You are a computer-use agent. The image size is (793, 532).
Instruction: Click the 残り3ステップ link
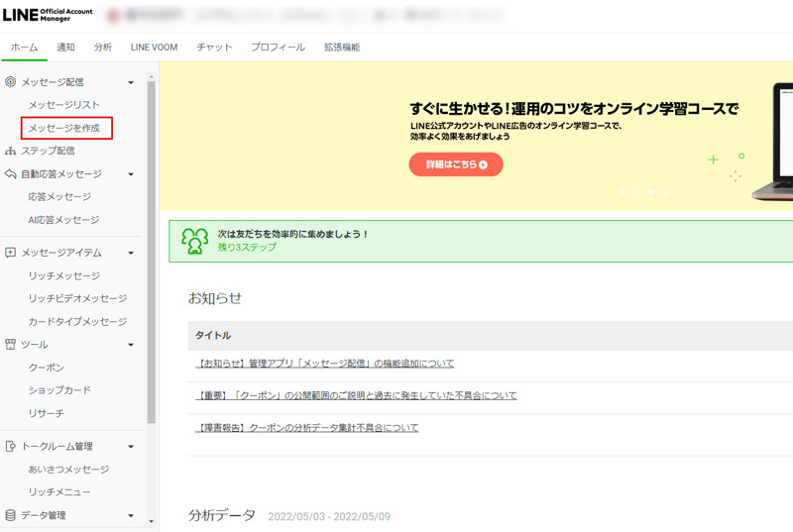pyautogui.click(x=247, y=247)
